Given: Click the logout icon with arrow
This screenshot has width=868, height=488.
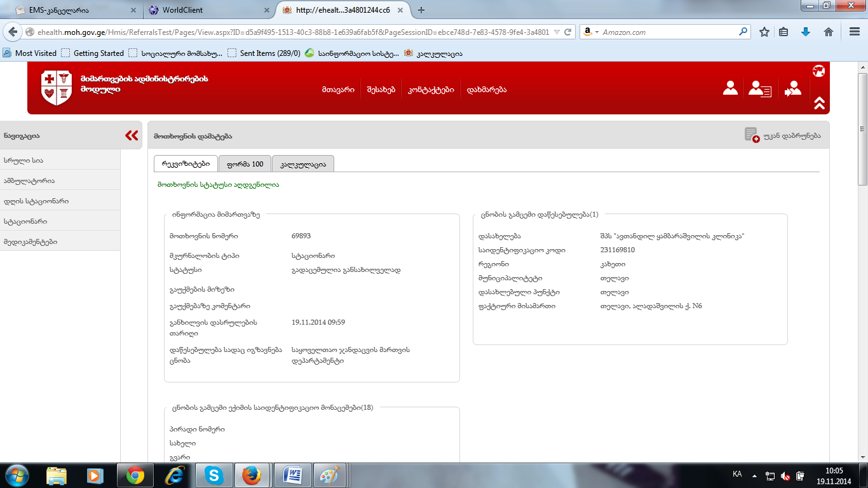Looking at the screenshot, I should (x=792, y=89).
